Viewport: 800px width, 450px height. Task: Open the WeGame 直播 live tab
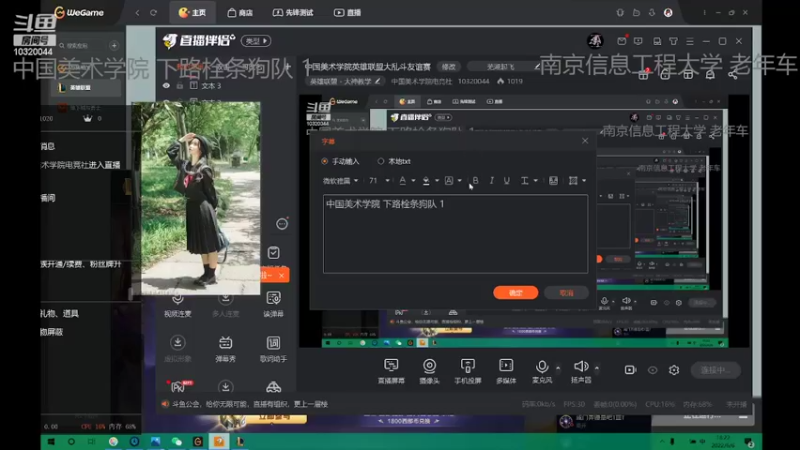(347, 13)
